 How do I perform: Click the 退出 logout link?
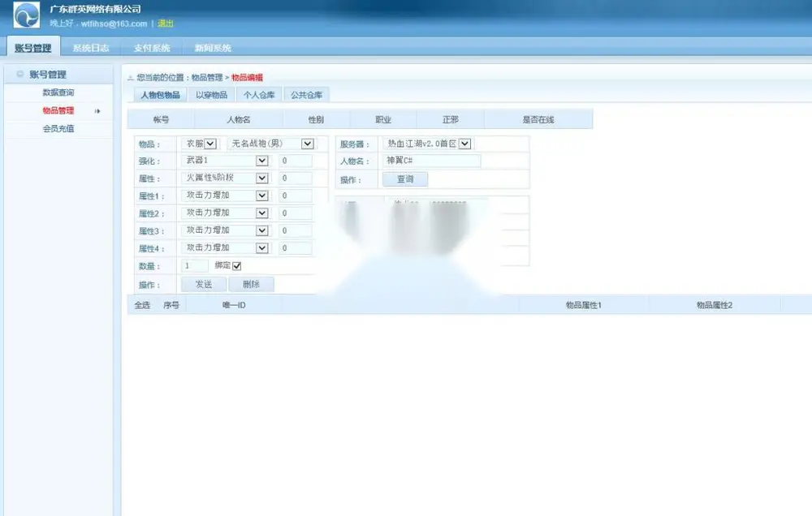[x=165, y=24]
